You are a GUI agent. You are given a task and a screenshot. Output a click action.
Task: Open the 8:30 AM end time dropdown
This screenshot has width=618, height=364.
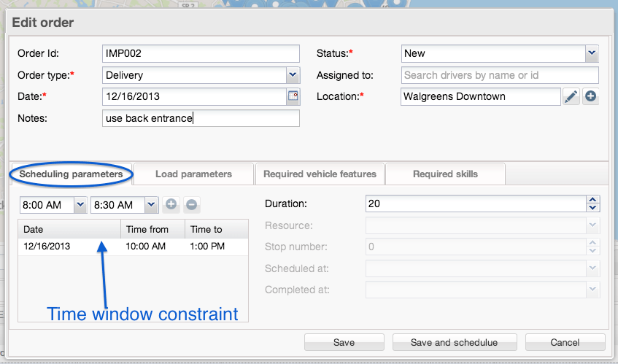151,205
